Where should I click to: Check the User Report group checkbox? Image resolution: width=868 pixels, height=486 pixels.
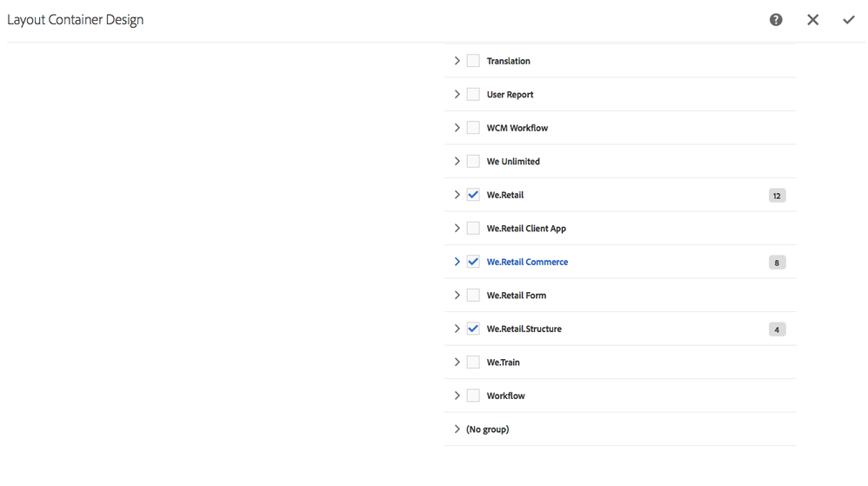coord(473,94)
